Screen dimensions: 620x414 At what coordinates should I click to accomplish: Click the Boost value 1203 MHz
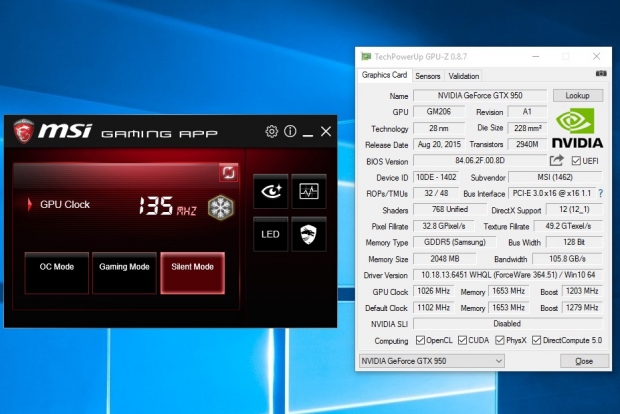[582, 291]
